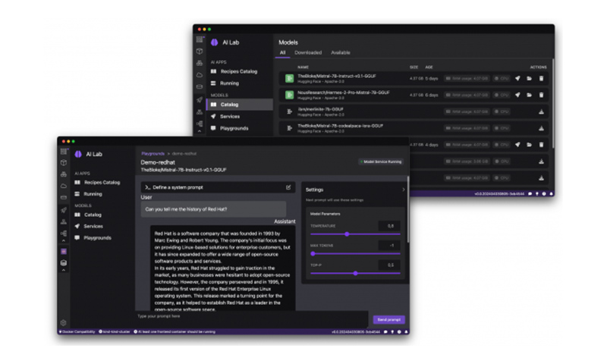Viewport: 607px width, 364px height.
Task: Open folder icon in the 4 days old row
Action: click(x=529, y=145)
